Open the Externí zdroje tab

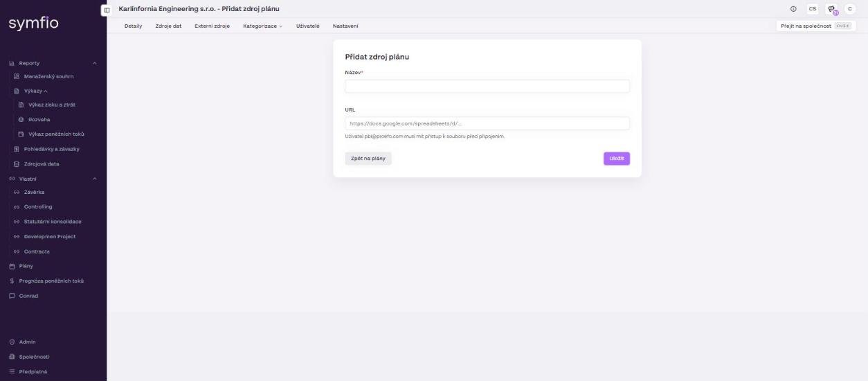coord(212,26)
